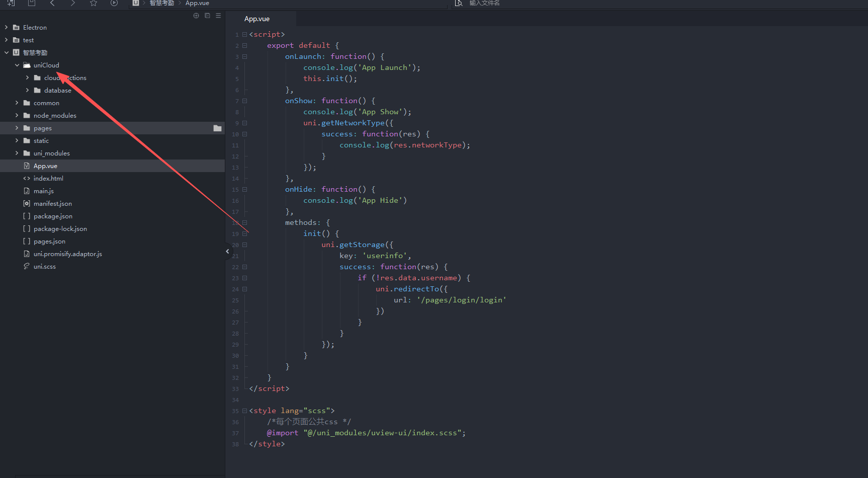Click the save file icon in toolbar
Image resolution: width=868 pixels, height=478 pixels.
32,3
